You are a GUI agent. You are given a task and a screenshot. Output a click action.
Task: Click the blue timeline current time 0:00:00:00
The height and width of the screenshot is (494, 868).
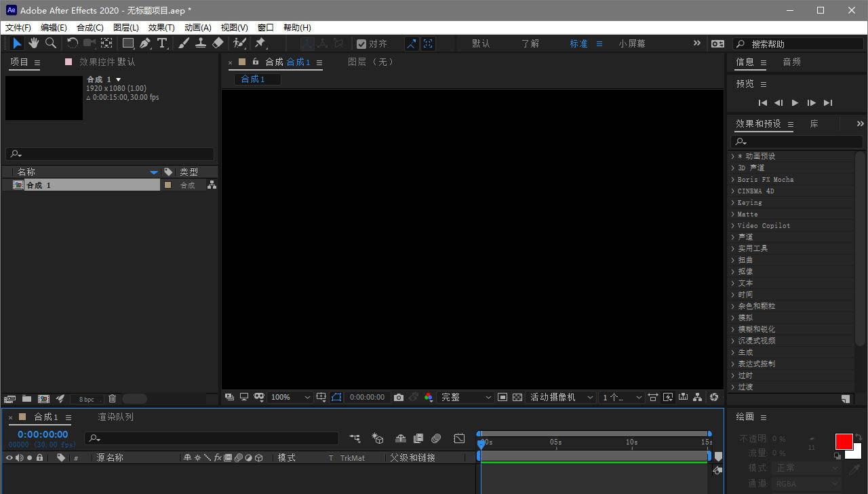[x=43, y=434]
